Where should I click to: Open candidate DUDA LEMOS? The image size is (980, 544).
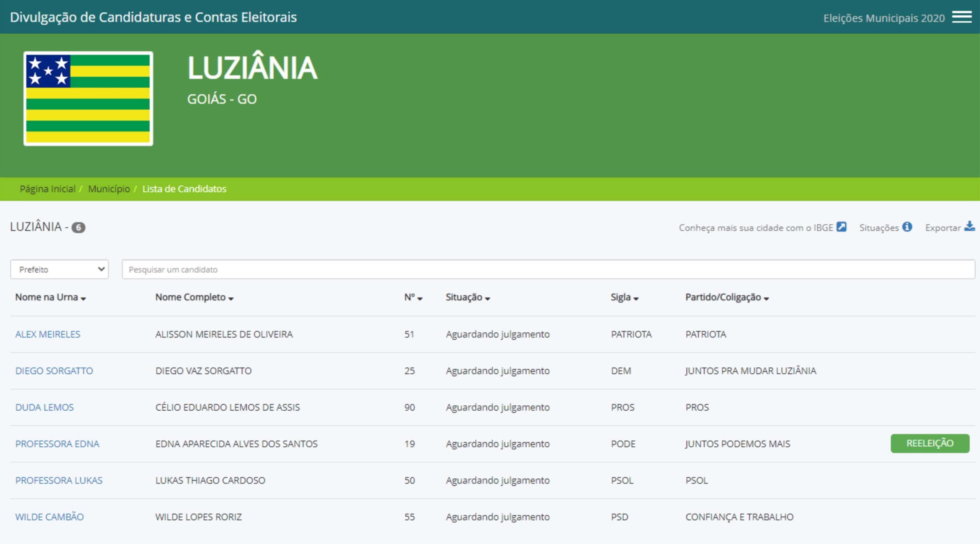[44, 407]
